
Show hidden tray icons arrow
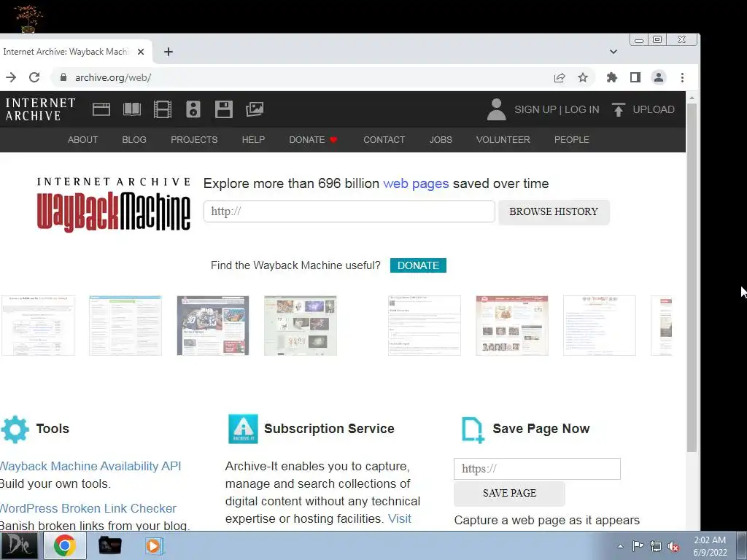click(620, 546)
